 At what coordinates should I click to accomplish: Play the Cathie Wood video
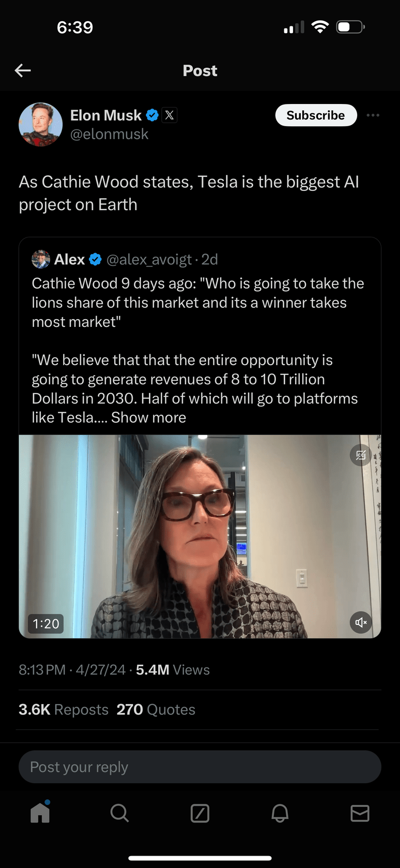tap(200, 536)
